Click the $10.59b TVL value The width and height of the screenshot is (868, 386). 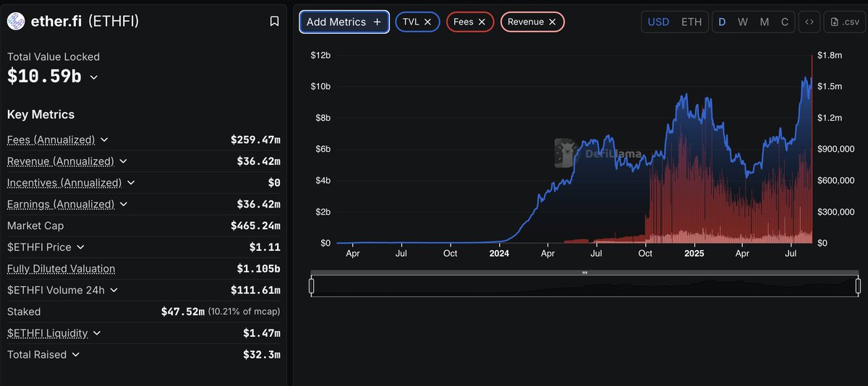click(44, 77)
